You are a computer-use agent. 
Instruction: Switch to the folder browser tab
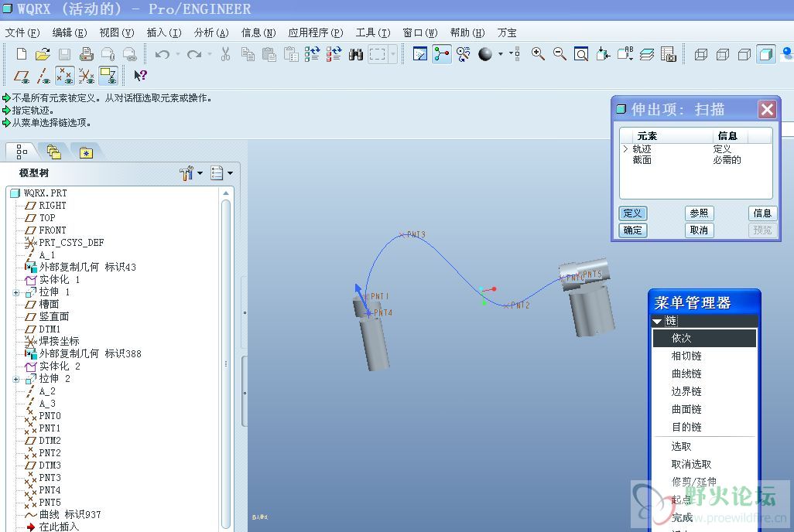pos(53,152)
